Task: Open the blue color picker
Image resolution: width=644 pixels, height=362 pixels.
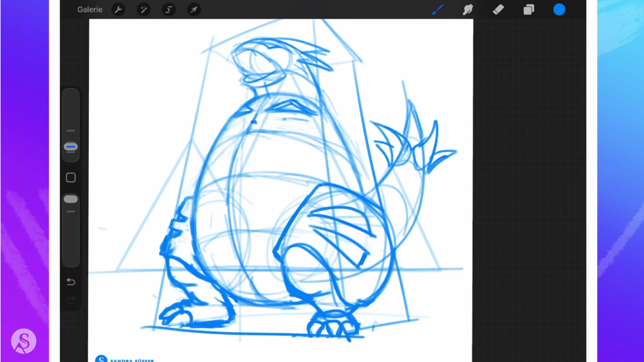Action: coord(559,9)
